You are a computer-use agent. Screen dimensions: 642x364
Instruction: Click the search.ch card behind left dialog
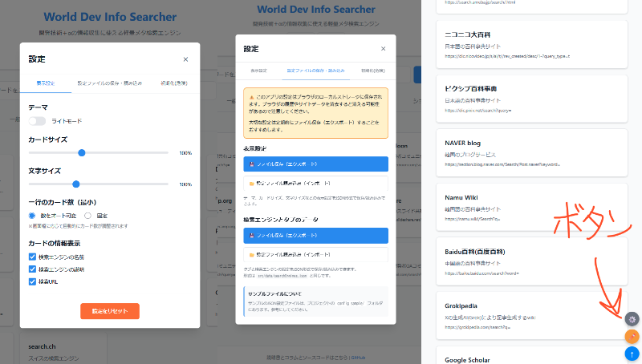tap(63, 349)
